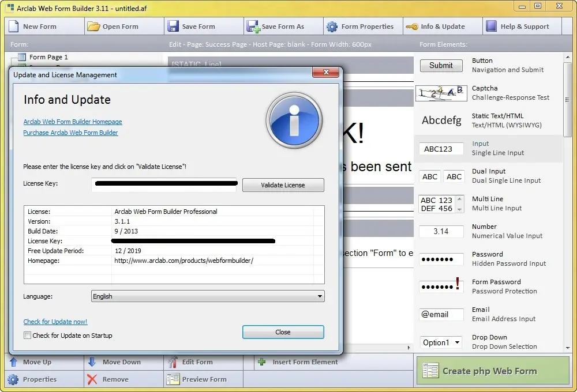This screenshot has height=392, width=577.
Task: Open Form Properties gear icon
Action: (x=332, y=27)
